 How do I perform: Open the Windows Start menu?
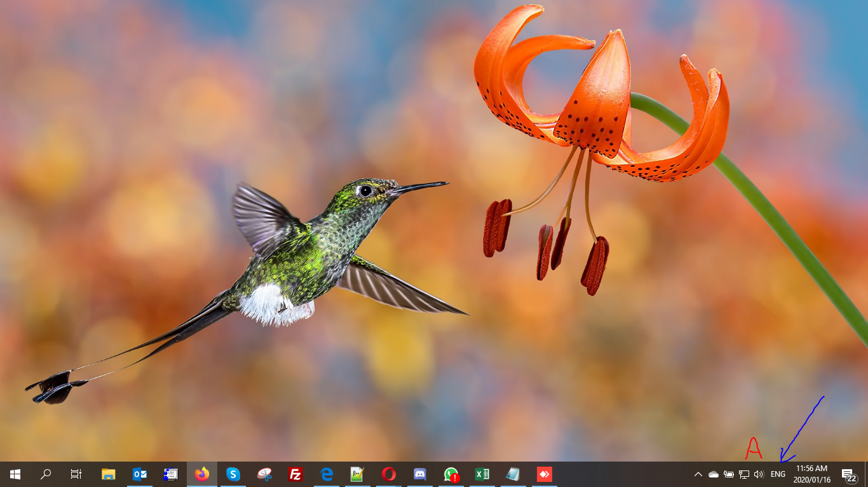pyautogui.click(x=15, y=474)
